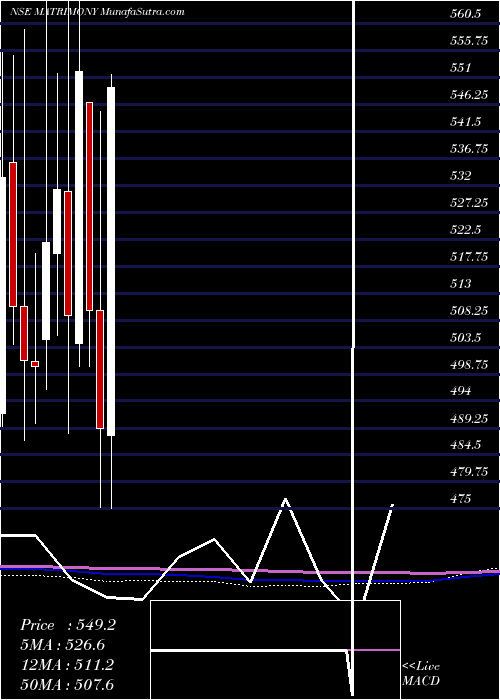Click the 513 price axis label
The image size is (500, 700).
tap(460, 283)
